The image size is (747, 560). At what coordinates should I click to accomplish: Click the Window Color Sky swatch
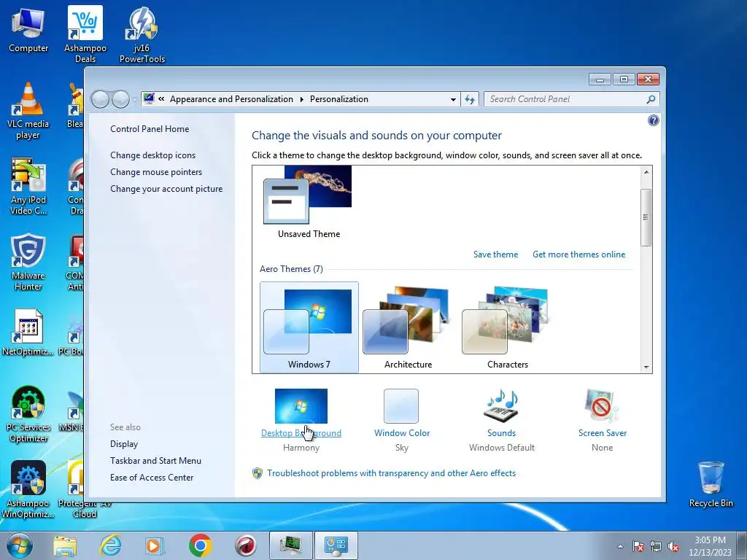click(401, 405)
